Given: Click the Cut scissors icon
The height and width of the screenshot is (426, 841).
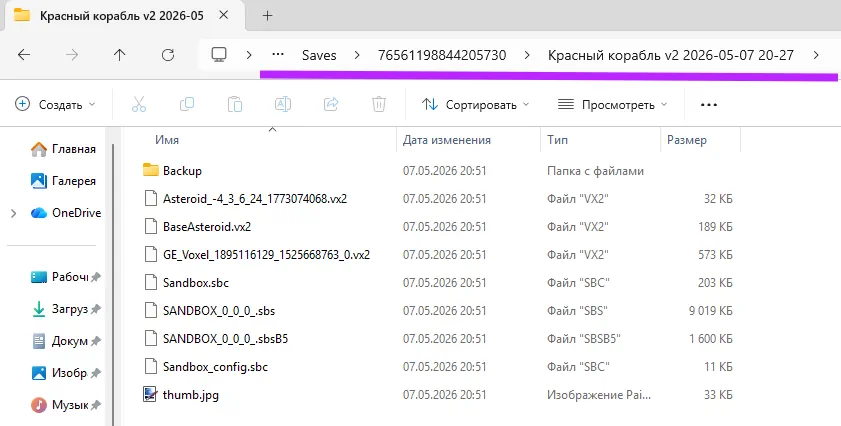Looking at the screenshot, I should click(139, 104).
